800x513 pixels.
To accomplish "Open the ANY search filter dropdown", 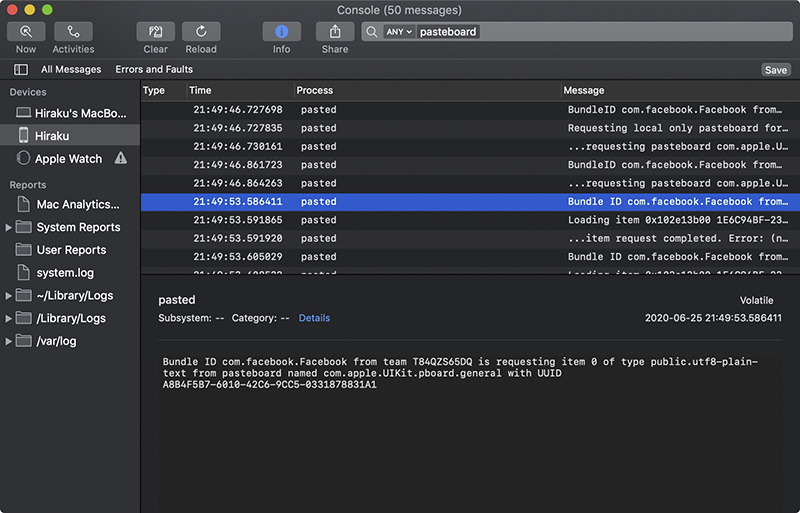I will click(x=398, y=32).
